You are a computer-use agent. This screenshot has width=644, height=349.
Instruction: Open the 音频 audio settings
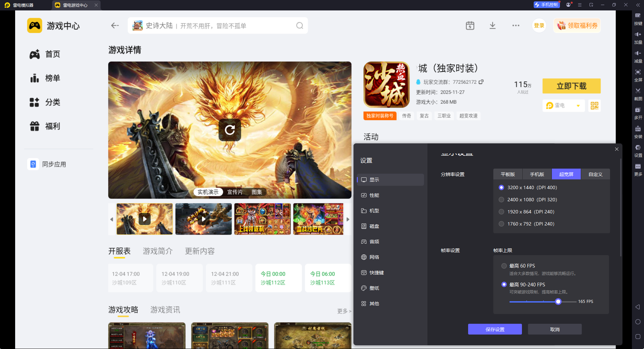[374, 241]
